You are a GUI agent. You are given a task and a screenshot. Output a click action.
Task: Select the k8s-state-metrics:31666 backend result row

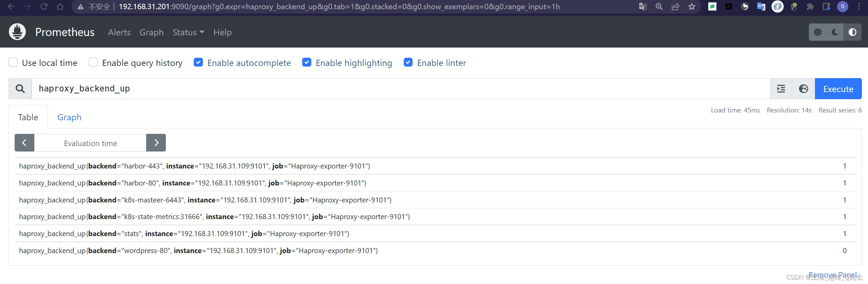pos(435,217)
